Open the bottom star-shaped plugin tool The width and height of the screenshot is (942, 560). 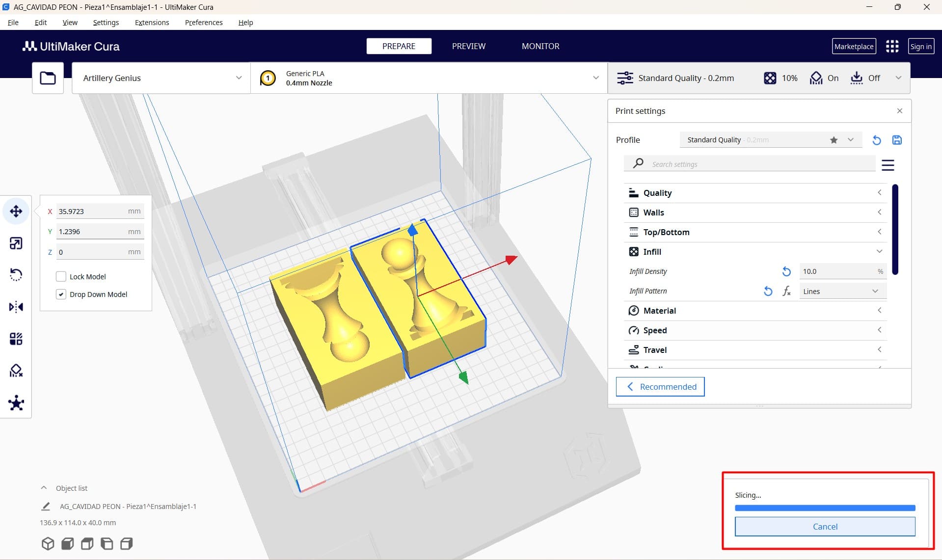point(16,403)
